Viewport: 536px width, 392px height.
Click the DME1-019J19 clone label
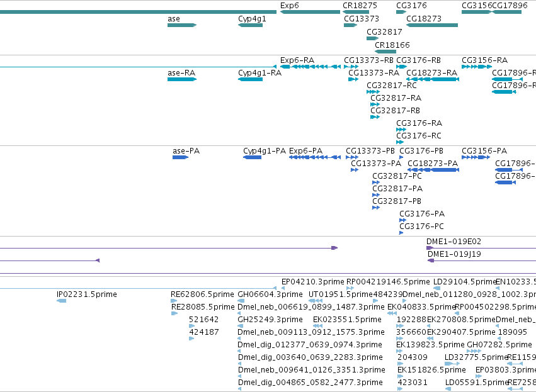[454, 254]
